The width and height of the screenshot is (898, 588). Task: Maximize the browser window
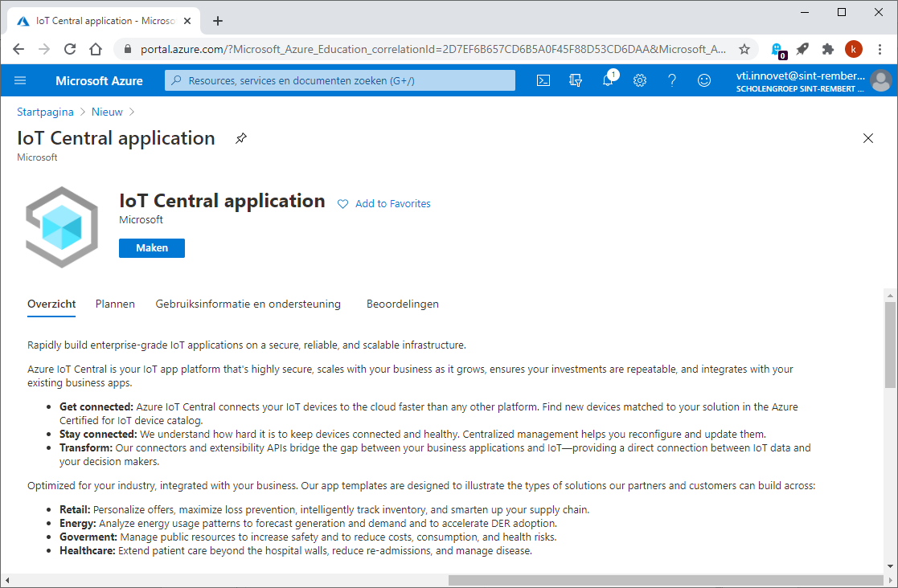tap(841, 12)
